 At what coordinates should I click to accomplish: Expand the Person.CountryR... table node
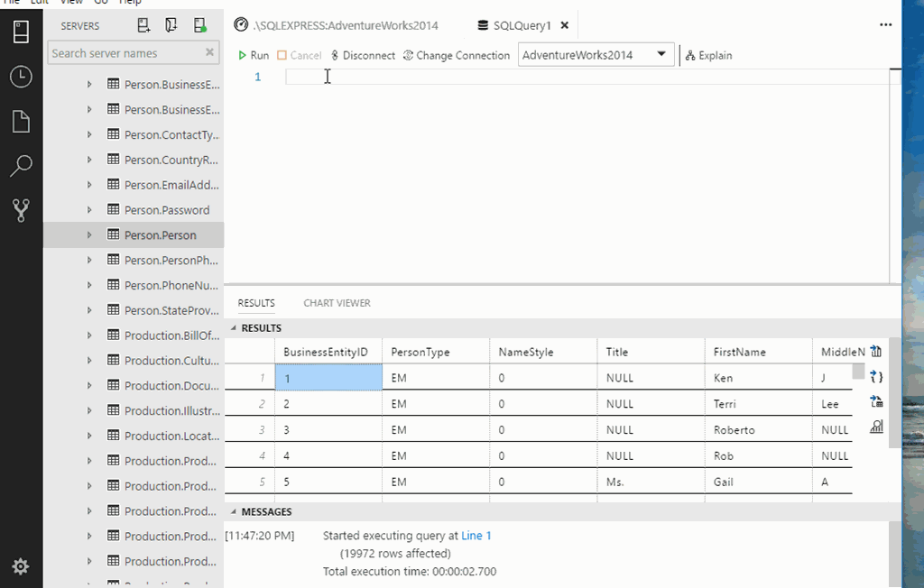89,160
